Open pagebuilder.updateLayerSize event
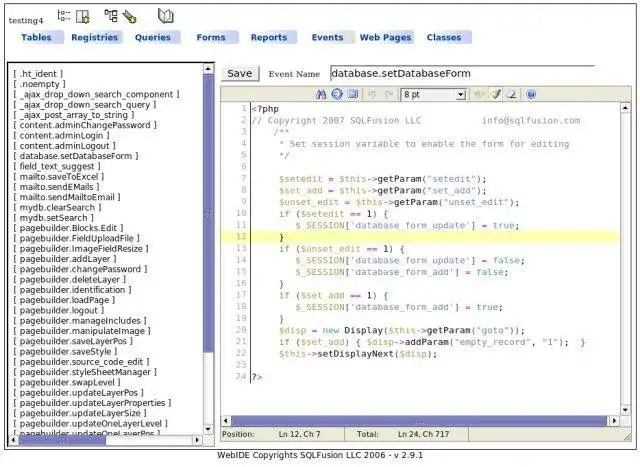The height and width of the screenshot is (467, 640). tap(80, 413)
